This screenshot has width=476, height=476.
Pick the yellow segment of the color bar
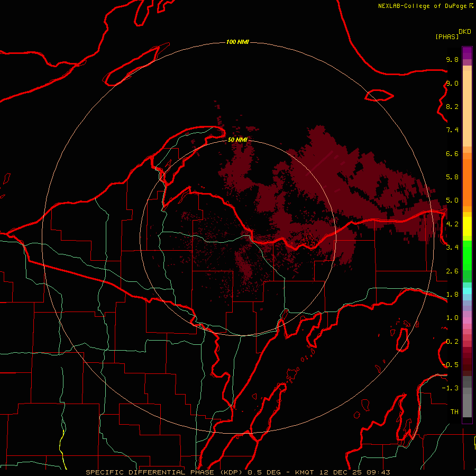(467, 226)
